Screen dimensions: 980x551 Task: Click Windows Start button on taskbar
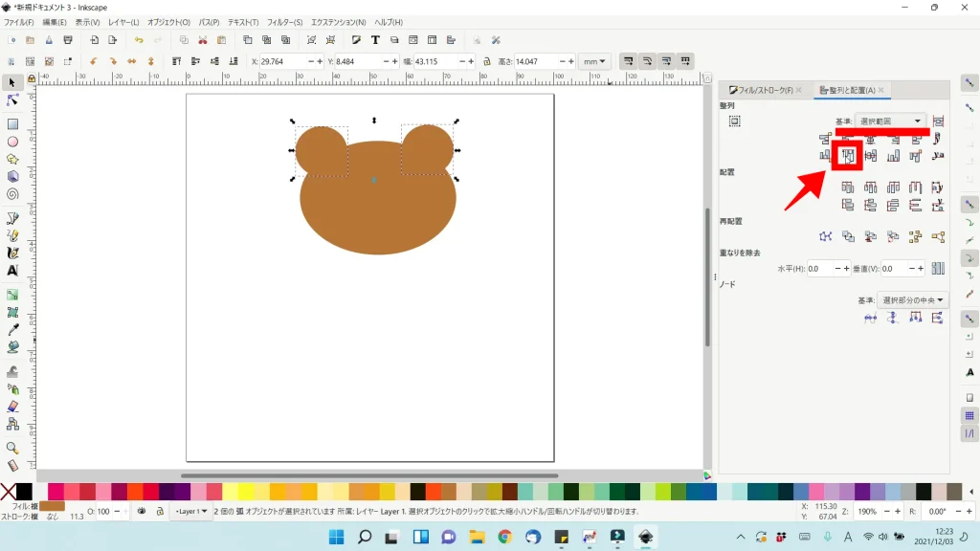[x=337, y=537]
